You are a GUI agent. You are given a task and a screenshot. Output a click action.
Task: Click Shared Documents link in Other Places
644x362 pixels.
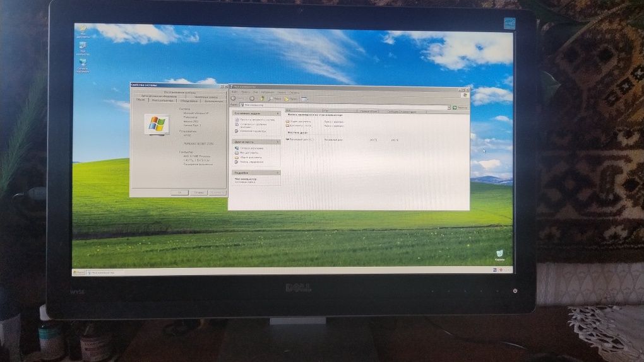pos(249,157)
